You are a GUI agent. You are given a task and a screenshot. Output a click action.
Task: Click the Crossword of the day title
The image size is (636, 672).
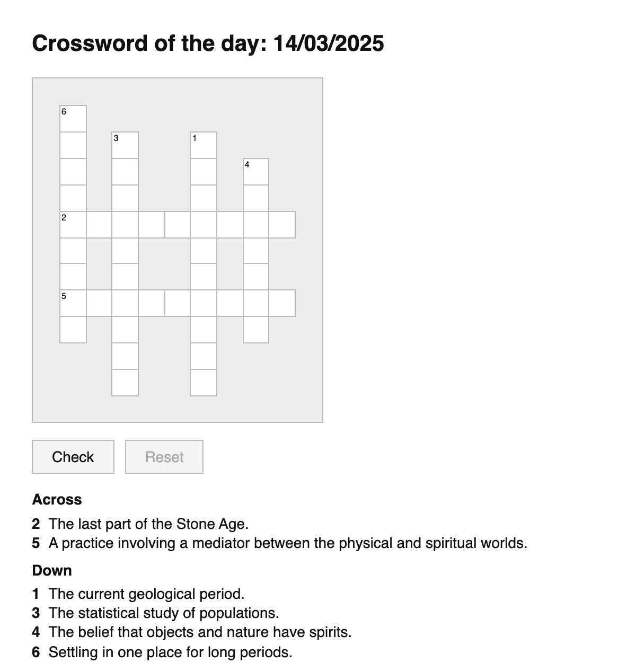208,43
